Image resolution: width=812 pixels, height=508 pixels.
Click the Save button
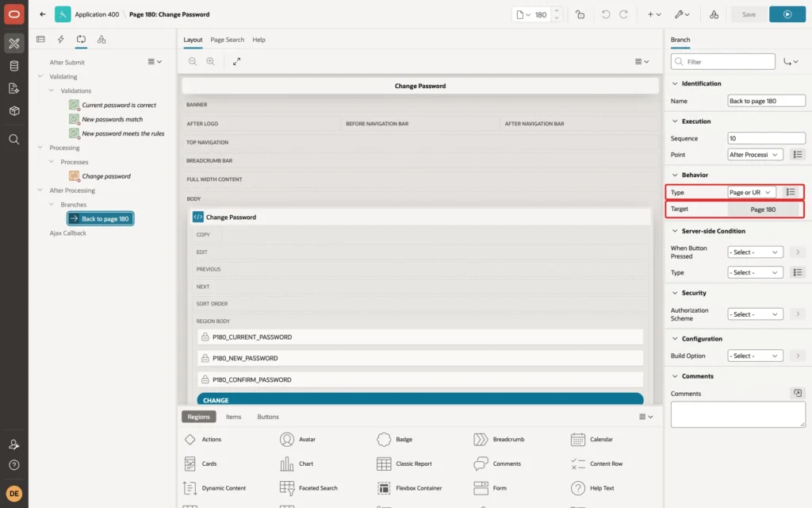click(x=749, y=14)
